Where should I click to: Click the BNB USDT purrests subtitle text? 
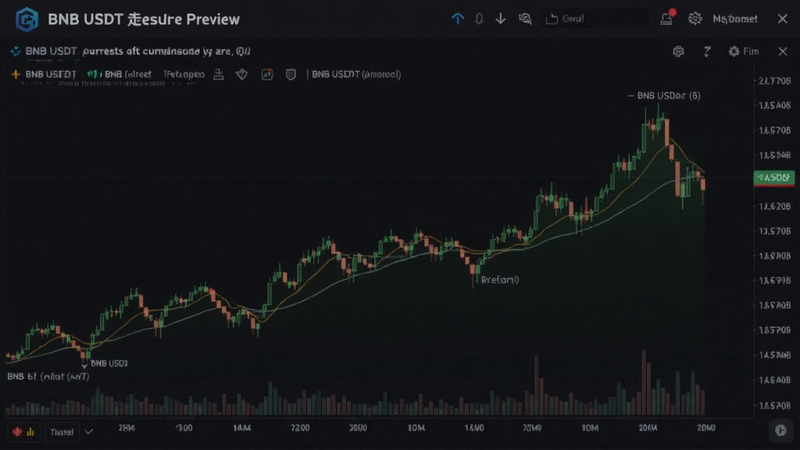(138, 51)
